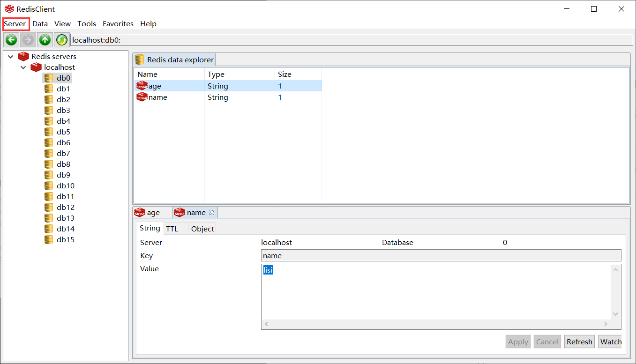
Task: Click the db15 database icon
Action: (x=49, y=239)
